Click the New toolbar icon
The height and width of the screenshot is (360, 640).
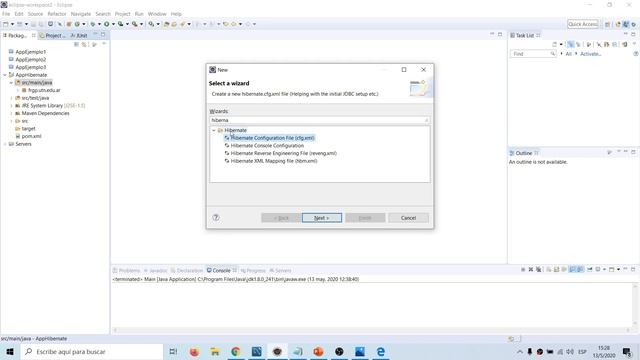(6, 24)
